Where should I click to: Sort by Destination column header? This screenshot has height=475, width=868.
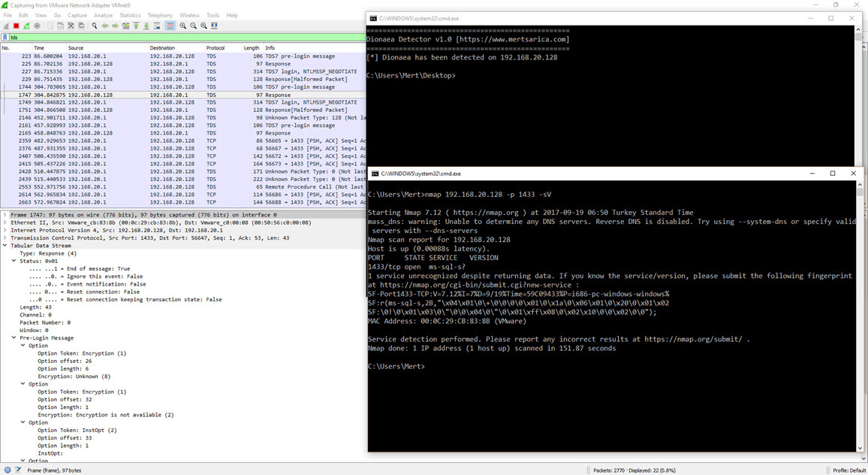click(176, 48)
